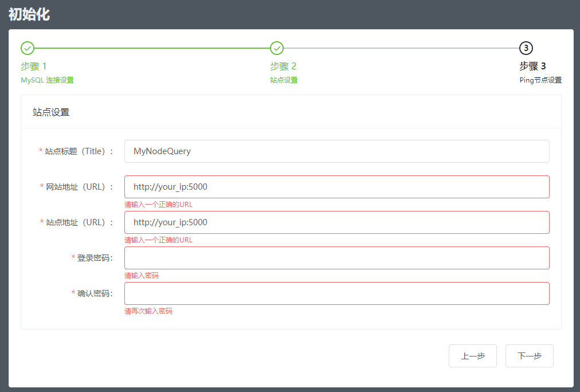Click the step 2 green checkmark icon
Screen dimensions: 580x392
pos(277,48)
